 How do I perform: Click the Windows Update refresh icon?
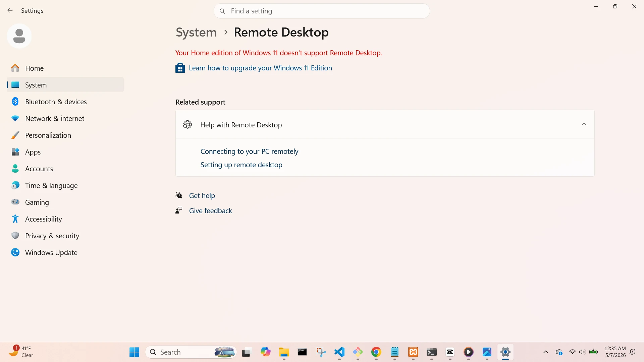point(15,252)
